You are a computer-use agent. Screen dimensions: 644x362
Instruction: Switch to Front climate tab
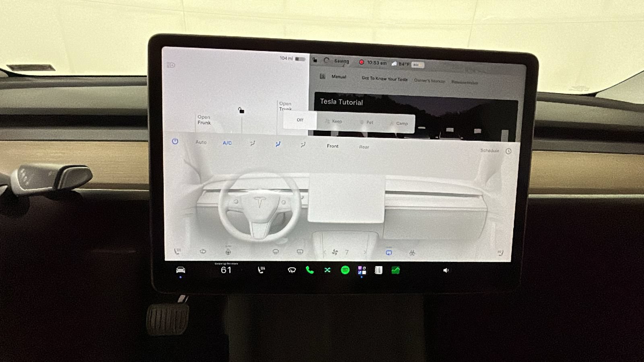[332, 146]
